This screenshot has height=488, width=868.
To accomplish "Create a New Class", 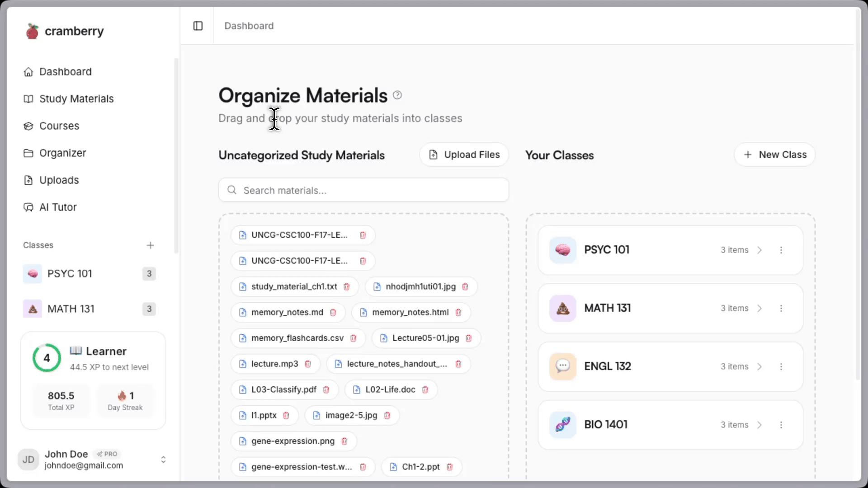I will pyautogui.click(x=774, y=155).
